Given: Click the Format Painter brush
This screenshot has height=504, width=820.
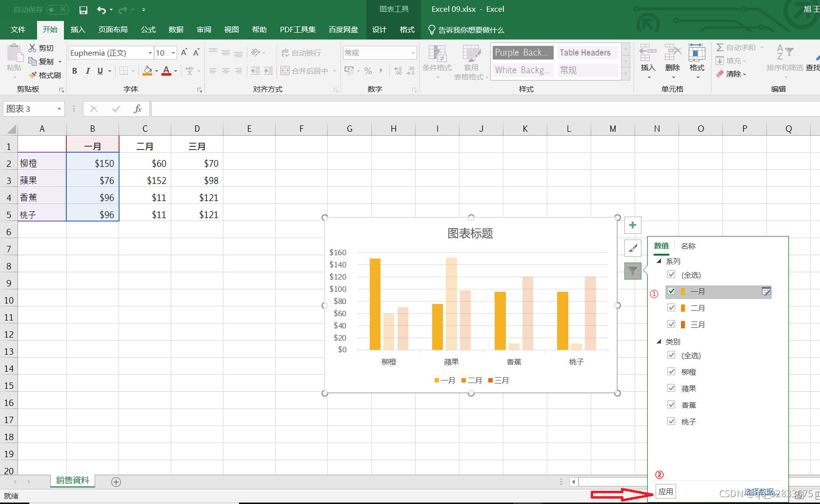Looking at the screenshot, I should point(33,75).
